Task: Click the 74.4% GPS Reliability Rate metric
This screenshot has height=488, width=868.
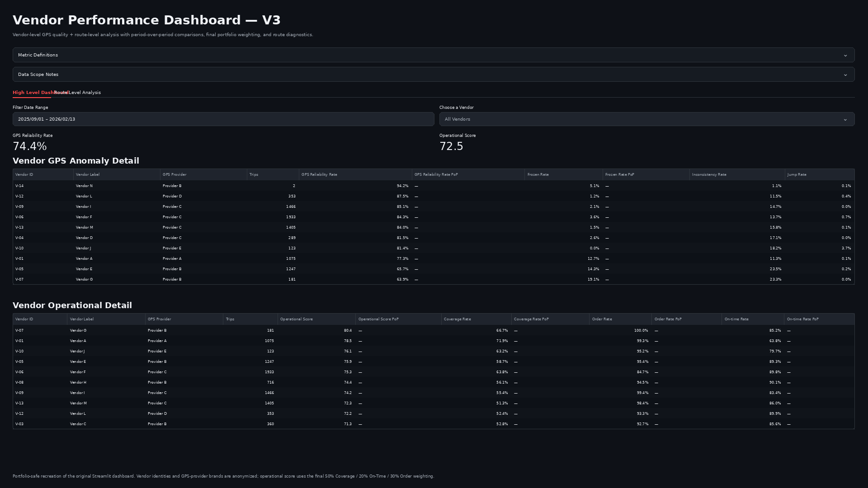Action: click(30, 146)
